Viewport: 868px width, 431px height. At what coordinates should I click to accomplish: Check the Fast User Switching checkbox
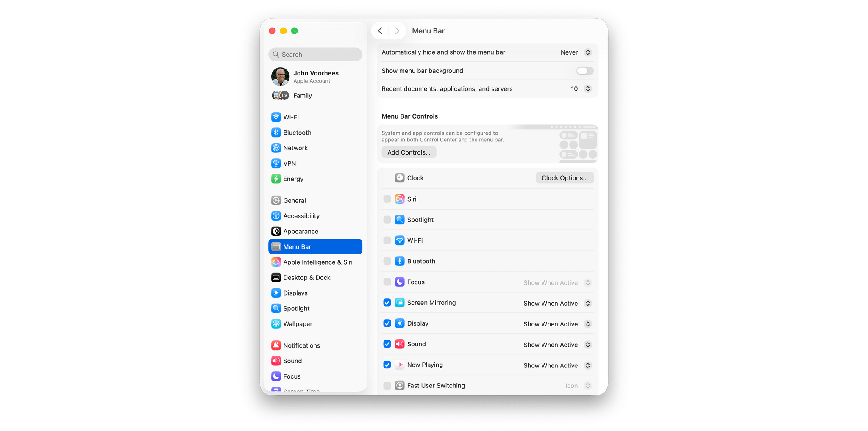(x=387, y=386)
